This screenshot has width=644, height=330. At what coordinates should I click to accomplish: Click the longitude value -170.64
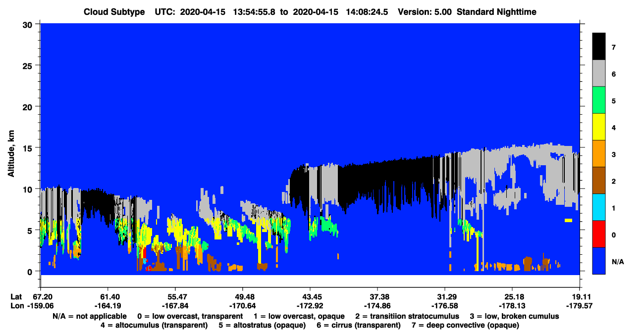[243, 306]
